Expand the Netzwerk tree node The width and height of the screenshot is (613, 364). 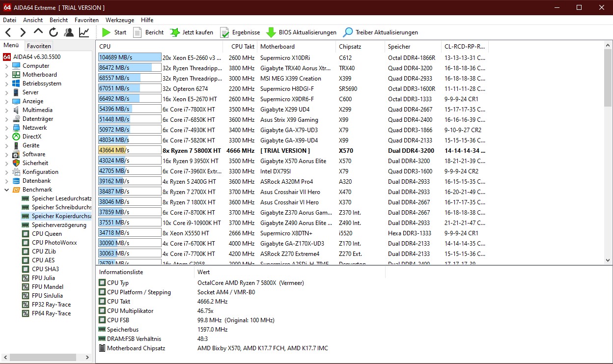pyautogui.click(x=6, y=128)
